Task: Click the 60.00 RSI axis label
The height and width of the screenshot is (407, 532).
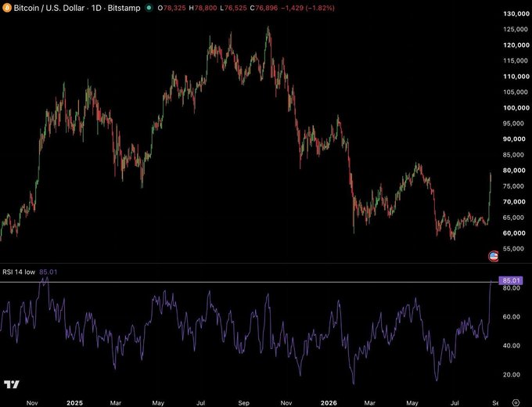Action: click(x=512, y=317)
